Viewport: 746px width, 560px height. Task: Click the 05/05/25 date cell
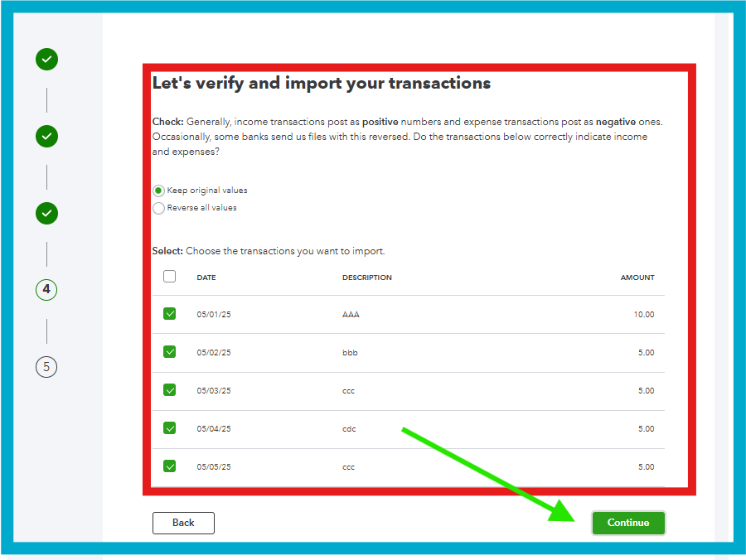click(x=214, y=467)
